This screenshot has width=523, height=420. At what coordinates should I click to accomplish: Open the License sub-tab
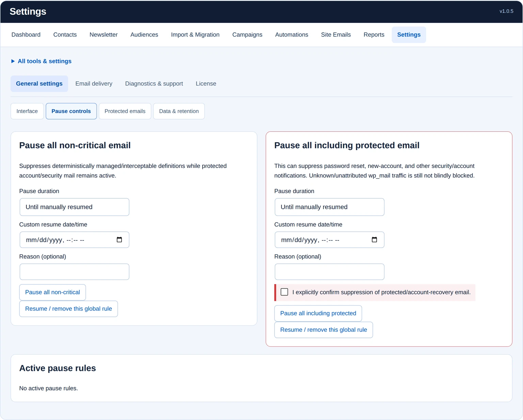tap(206, 84)
